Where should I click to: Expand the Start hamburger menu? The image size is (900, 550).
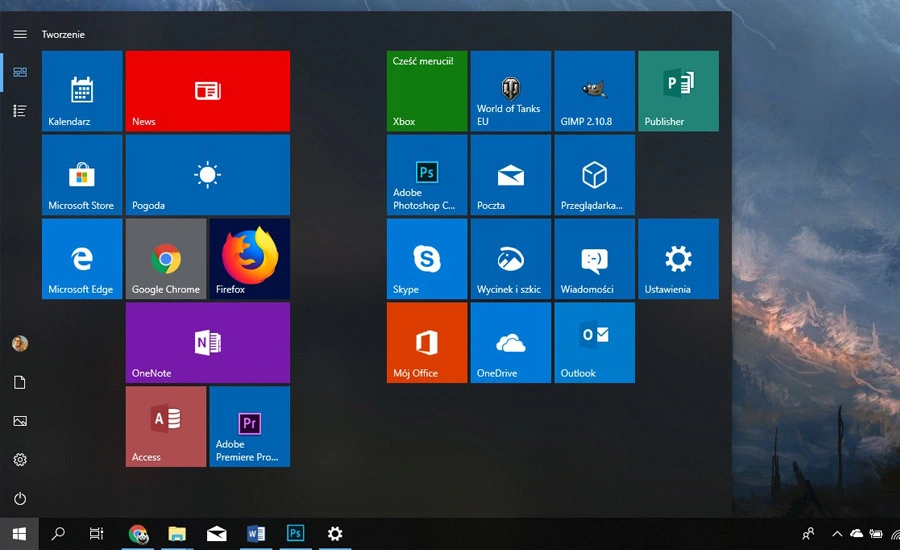20,34
